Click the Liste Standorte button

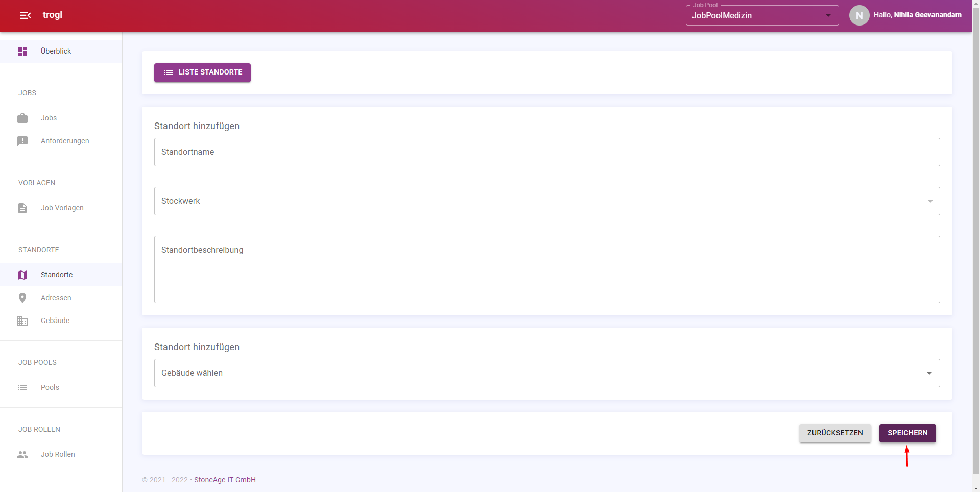(x=202, y=72)
